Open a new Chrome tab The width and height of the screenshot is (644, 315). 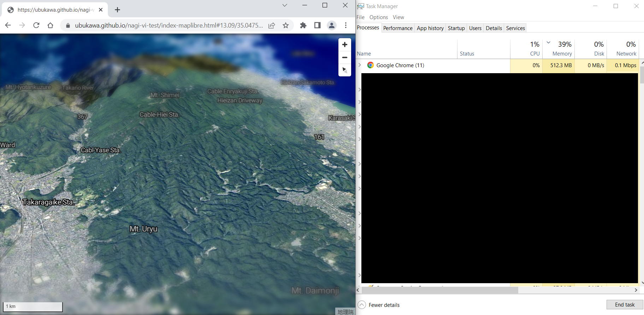tap(118, 10)
